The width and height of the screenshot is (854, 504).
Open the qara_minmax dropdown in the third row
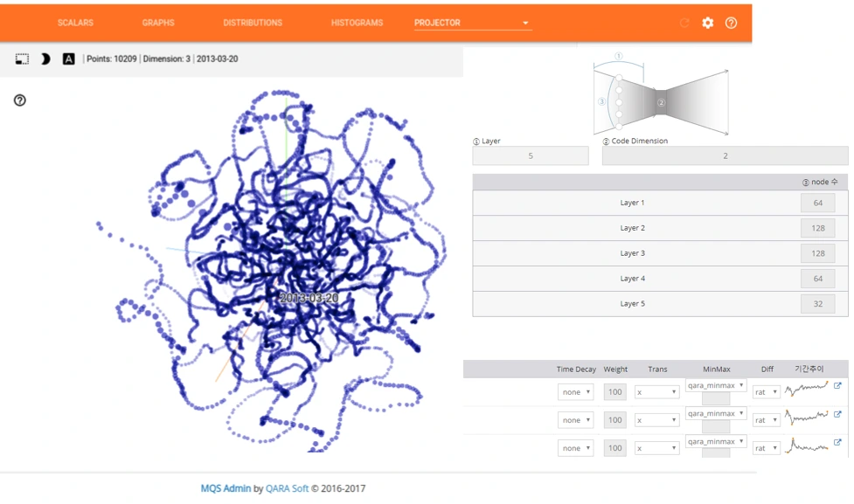(x=716, y=441)
